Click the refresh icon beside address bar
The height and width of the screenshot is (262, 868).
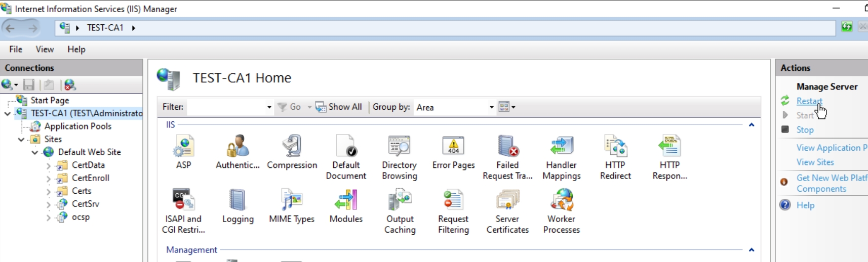click(847, 27)
